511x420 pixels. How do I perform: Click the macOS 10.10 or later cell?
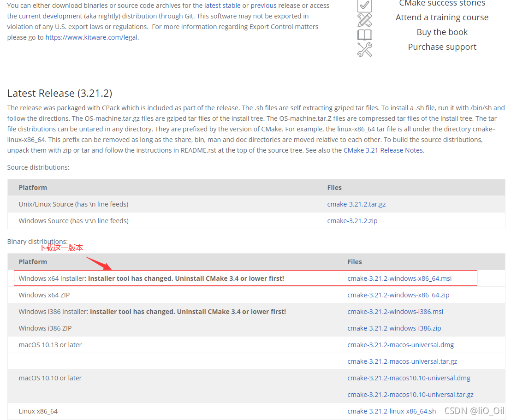point(50,379)
